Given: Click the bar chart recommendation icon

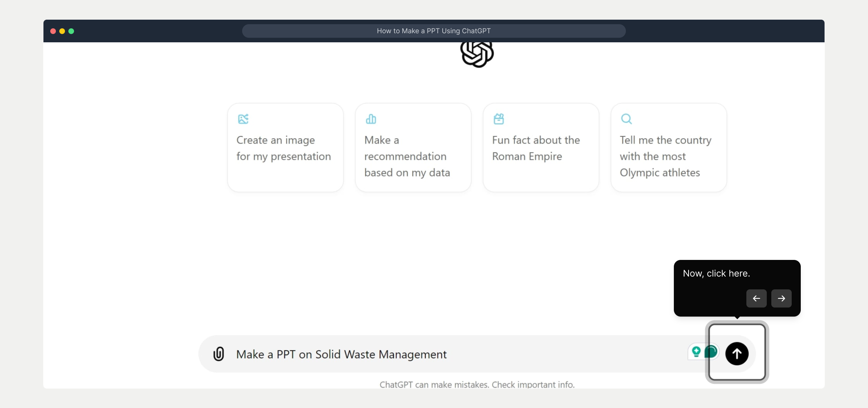Looking at the screenshot, I should point(371,119).
